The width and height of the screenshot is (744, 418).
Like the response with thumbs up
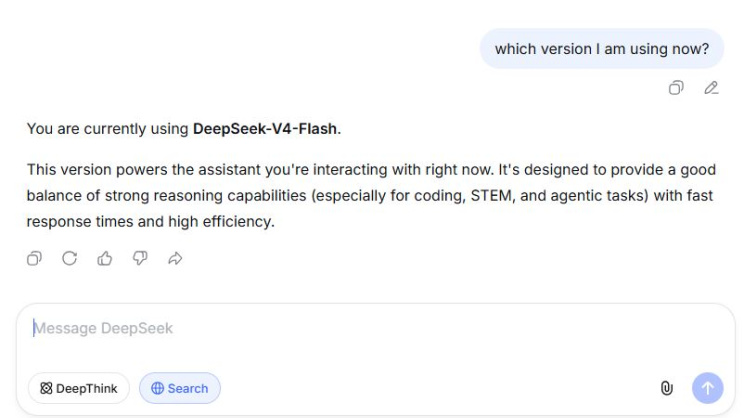point(104,258)
